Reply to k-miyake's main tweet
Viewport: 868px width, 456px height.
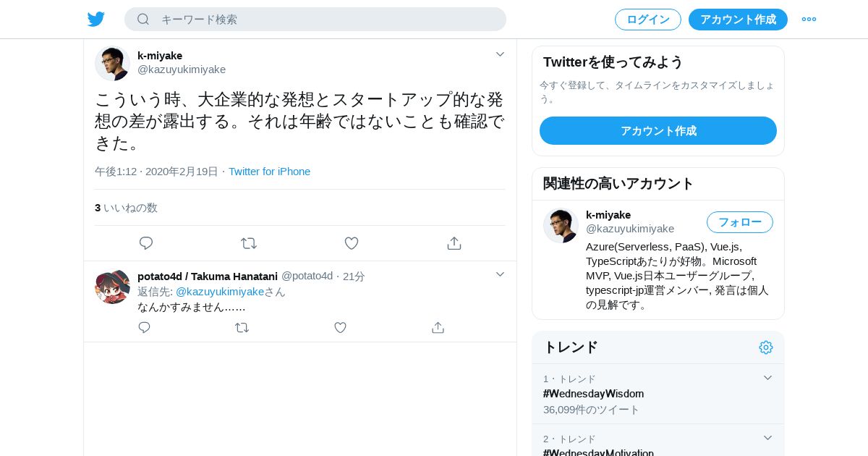146,243
